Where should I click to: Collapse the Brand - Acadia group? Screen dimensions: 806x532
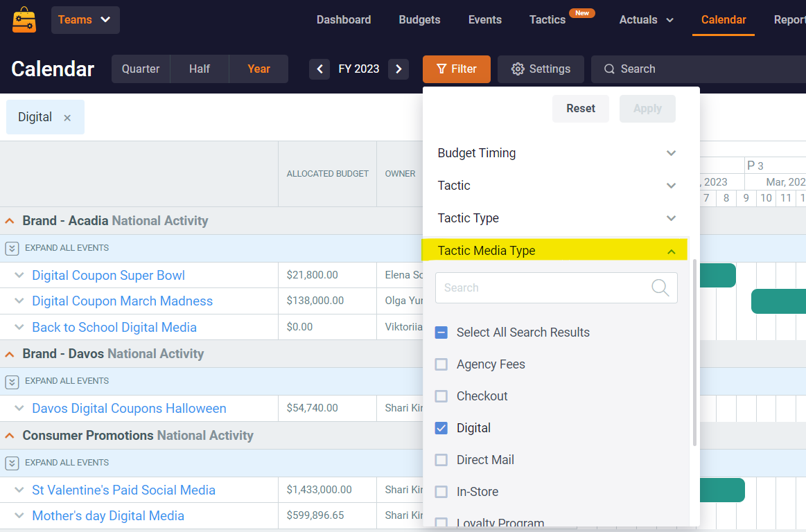pos(10,221)
